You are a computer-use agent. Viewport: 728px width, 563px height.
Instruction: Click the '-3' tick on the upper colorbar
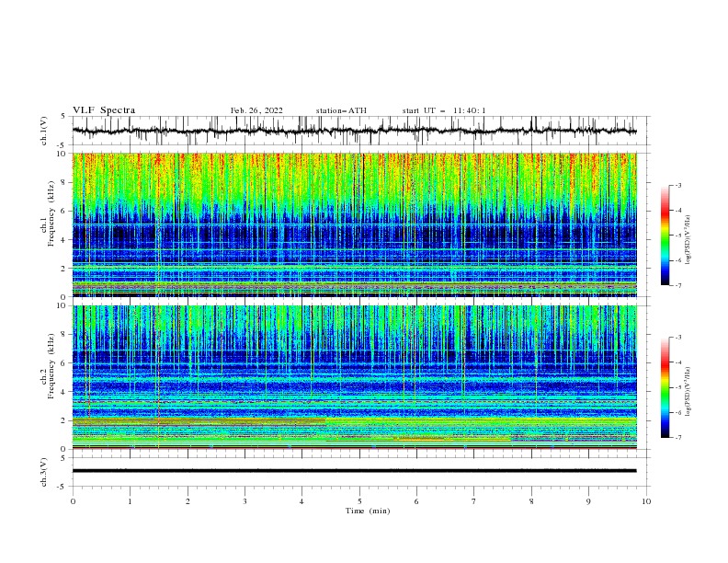[678, 185]
